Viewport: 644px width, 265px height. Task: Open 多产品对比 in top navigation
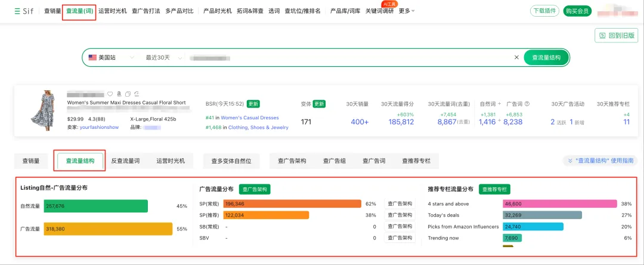coord(179,11)
